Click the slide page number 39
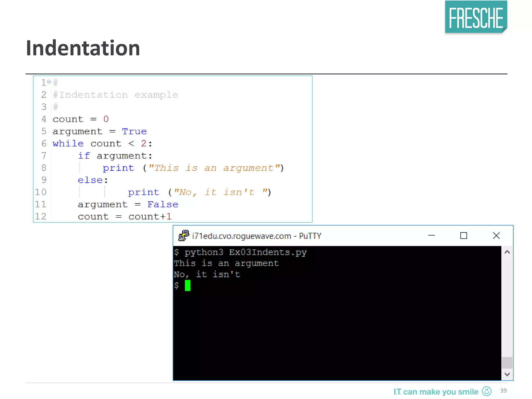This screenshot has width=532, height=399. [x=503, y=390]
